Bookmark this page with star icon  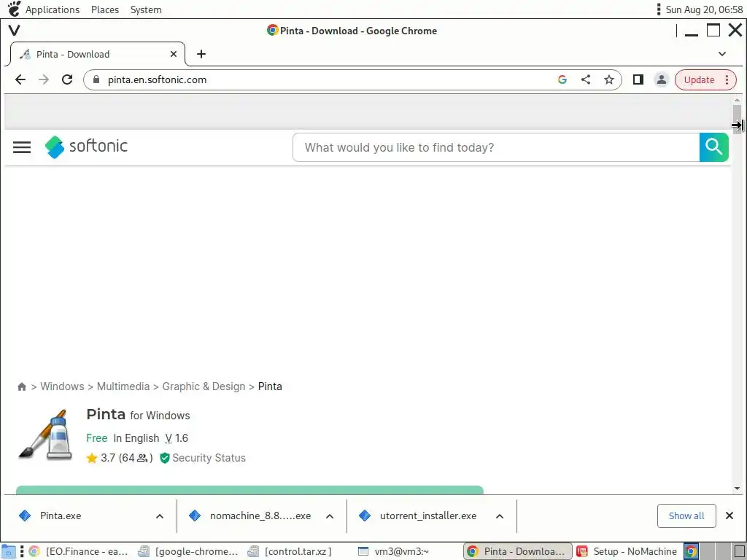coord(609,79)
